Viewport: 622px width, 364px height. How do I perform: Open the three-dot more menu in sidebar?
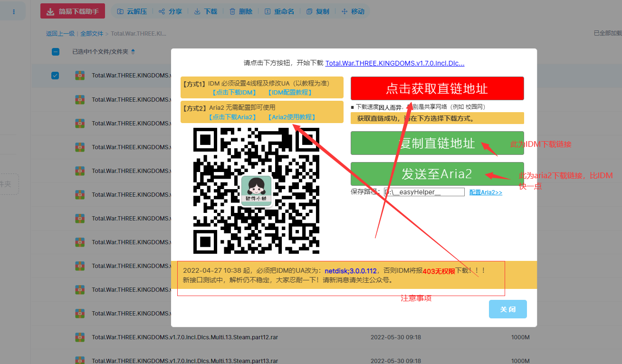(x=13, y=11)
